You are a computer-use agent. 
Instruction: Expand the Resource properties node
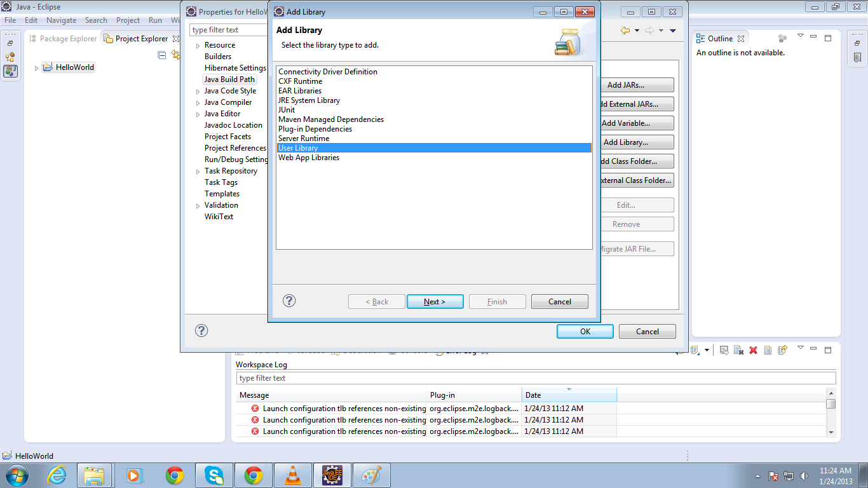tap(198, 46)
